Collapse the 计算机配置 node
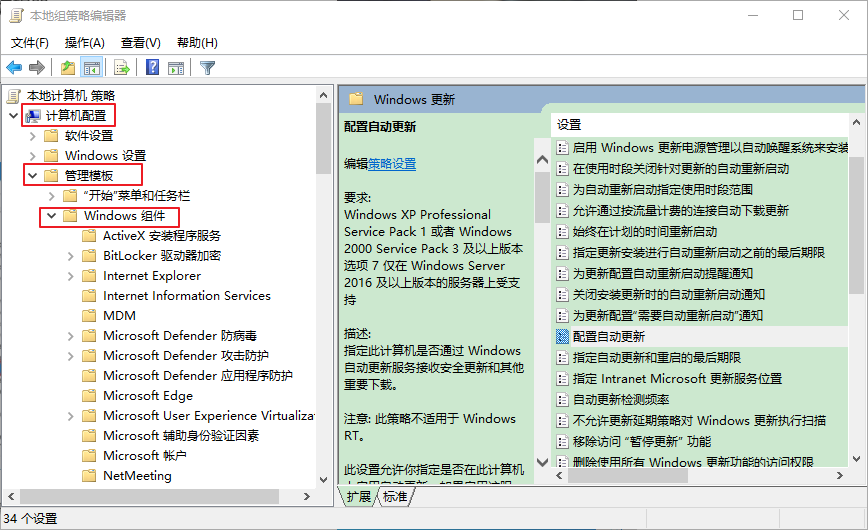This screenshot has width=868, height=530. 14,116
